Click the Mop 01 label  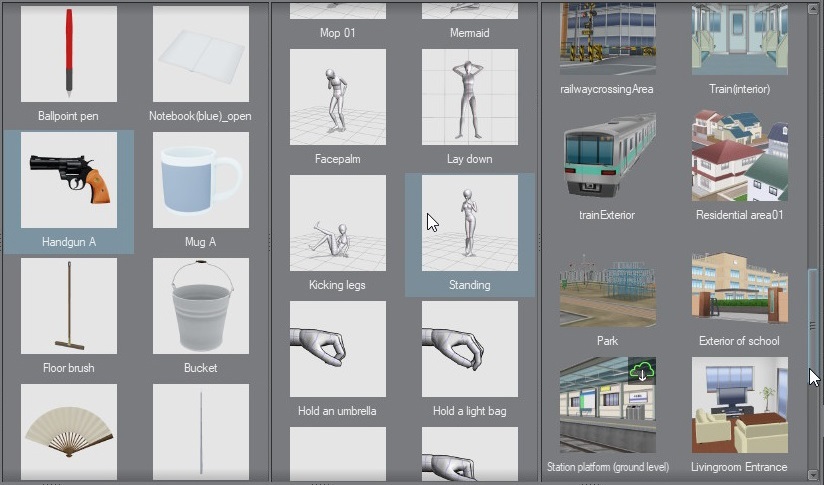tap(337, 33)
